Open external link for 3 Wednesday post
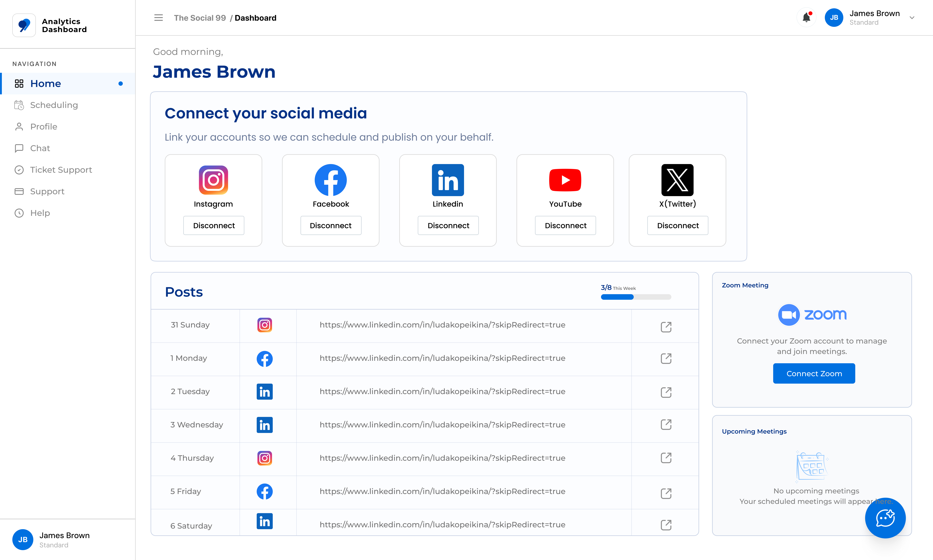Image resolution: width=933 pixels, height=560 pixels. (666, 424)
